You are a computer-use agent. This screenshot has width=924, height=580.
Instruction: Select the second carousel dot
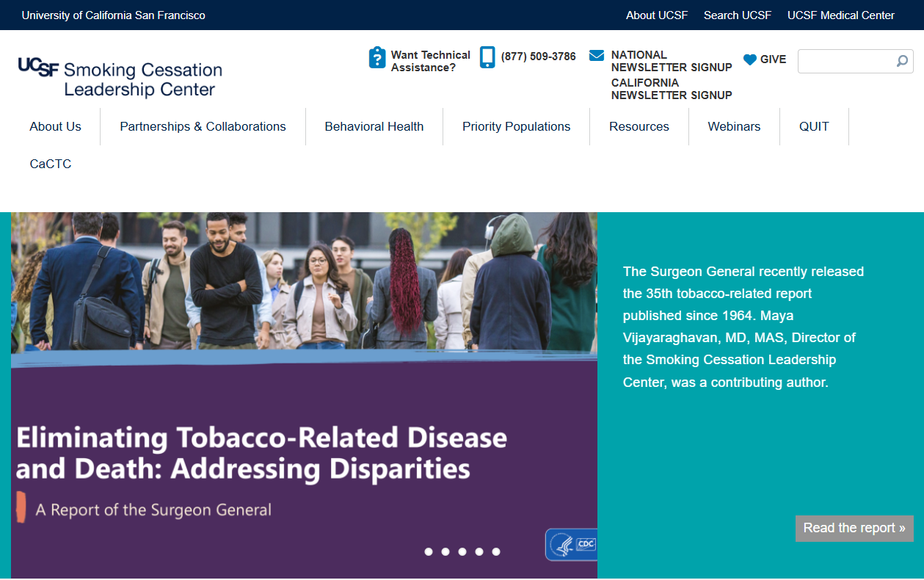tap(445, 551)
